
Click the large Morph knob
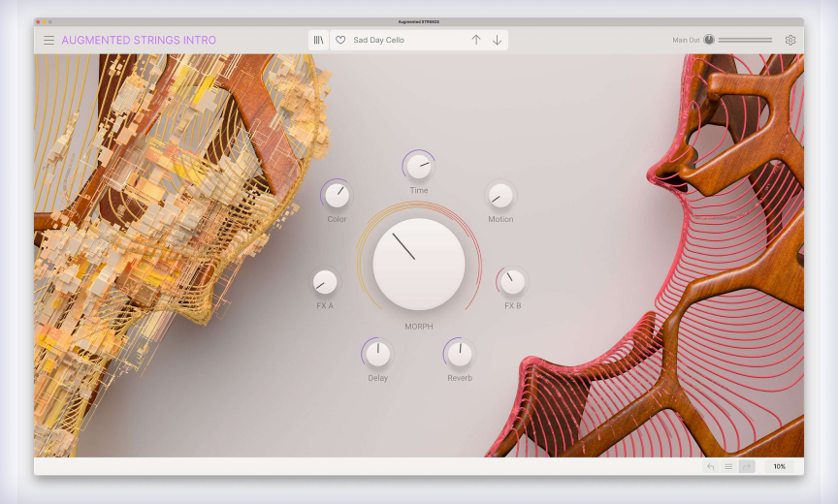click(x=418, y=264)
